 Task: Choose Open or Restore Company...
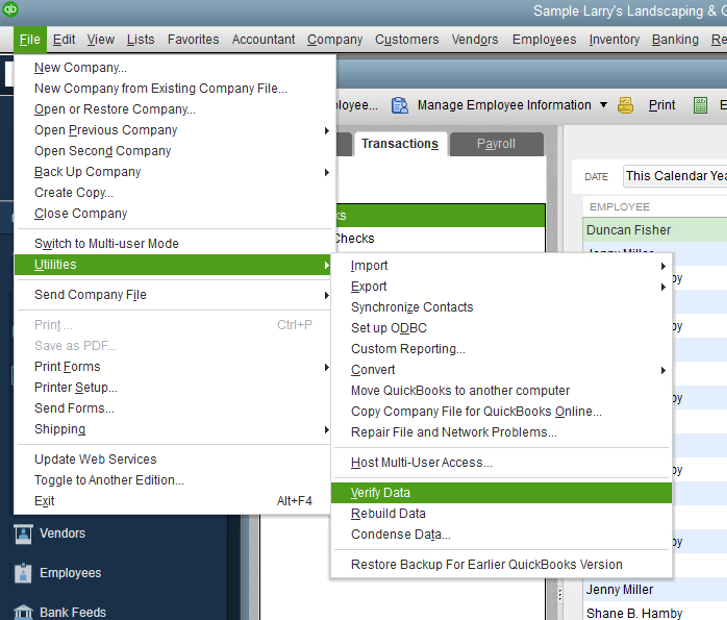tap(115, 110)
